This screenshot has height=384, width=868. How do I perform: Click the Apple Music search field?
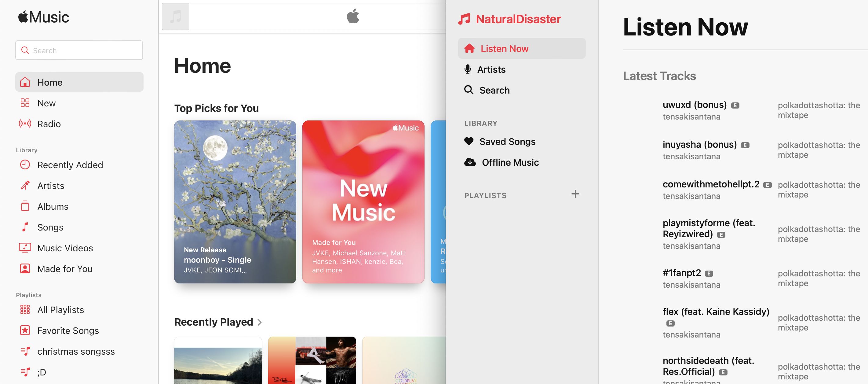[79, 50]
